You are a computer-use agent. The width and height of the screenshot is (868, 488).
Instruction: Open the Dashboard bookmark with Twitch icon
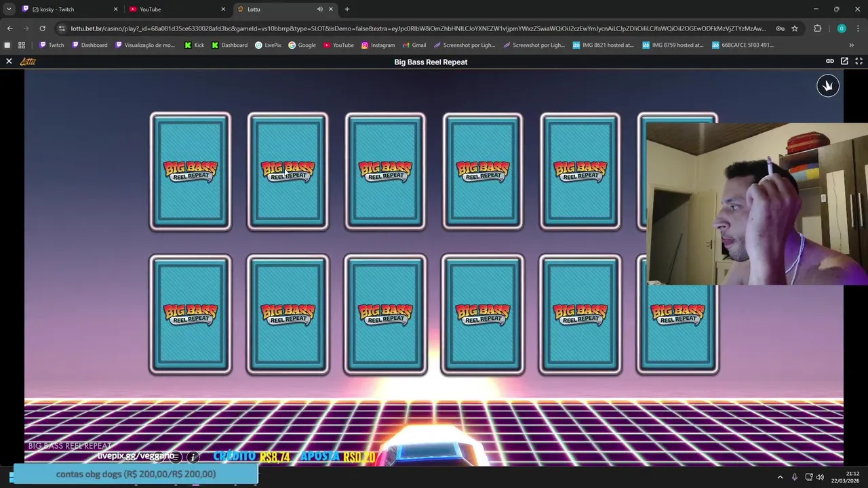[90, 45]
